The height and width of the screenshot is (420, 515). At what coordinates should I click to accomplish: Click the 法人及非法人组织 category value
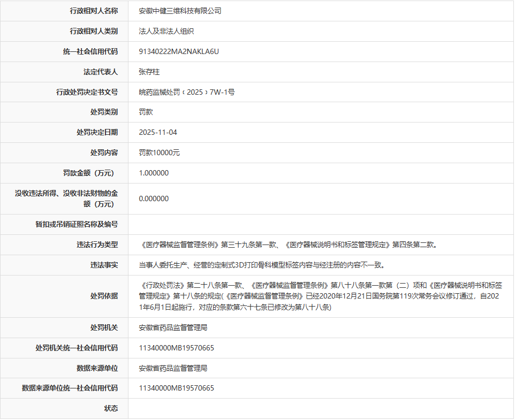[166, 31]
